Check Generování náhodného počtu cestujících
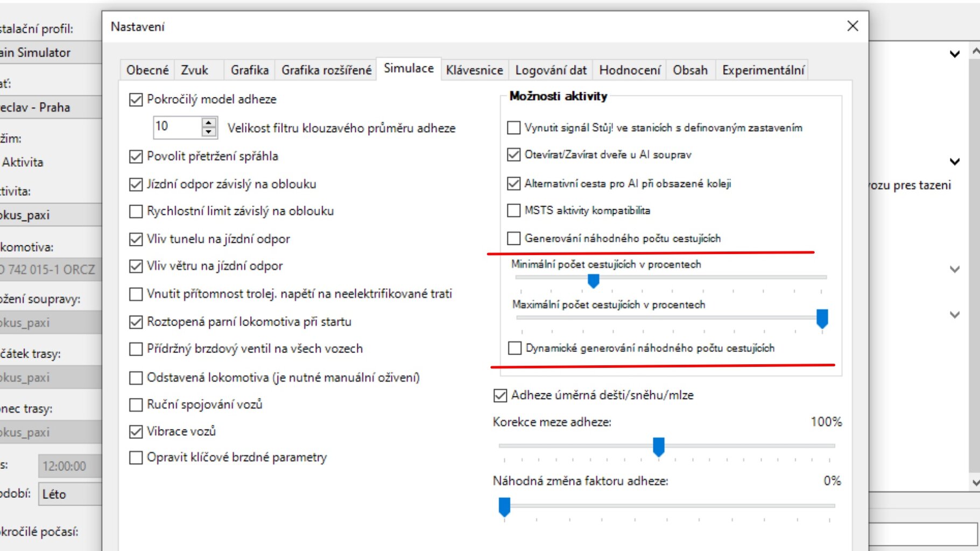This screenshot has width=980, height=551. tap(514, 238)
